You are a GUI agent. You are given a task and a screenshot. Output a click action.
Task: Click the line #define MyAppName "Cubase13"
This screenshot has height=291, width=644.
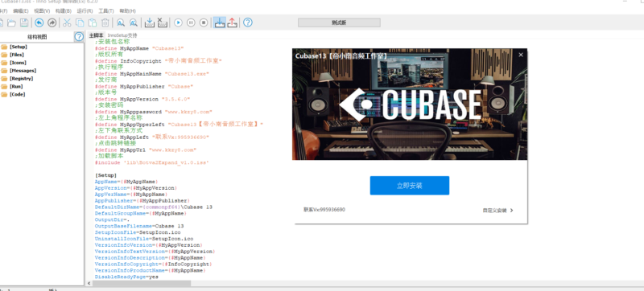pyautogui.click(x=139, y=48)
